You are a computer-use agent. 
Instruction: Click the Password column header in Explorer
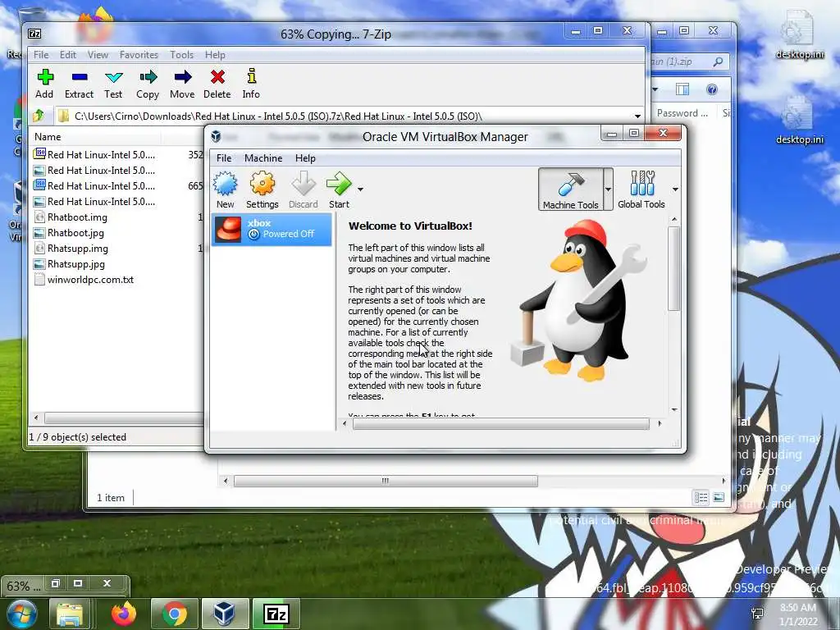[682, 113]
